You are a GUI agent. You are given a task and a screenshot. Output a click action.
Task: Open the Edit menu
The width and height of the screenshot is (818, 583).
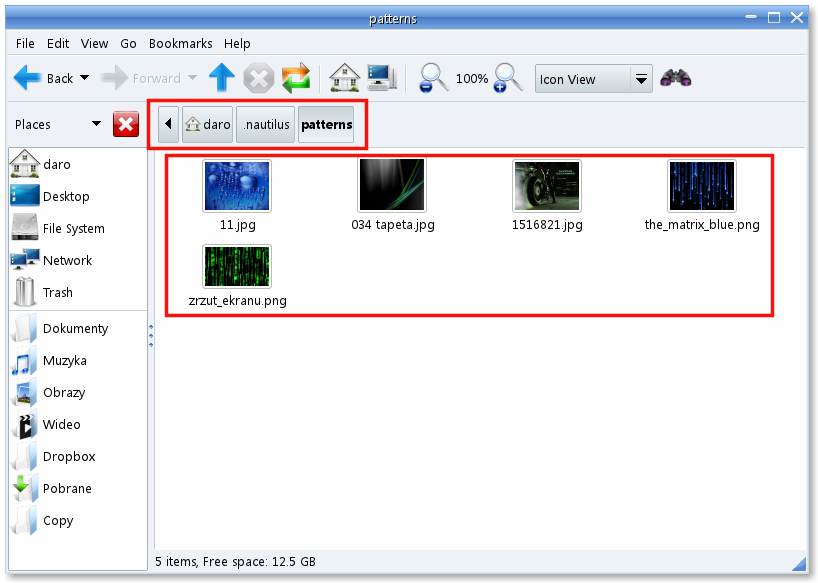(58, 43)
